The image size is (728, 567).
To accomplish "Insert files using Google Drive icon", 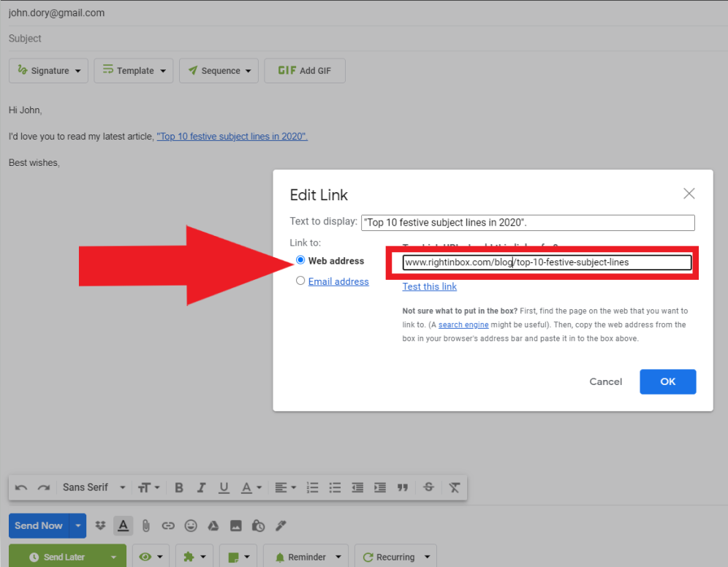I will [213, 525].
